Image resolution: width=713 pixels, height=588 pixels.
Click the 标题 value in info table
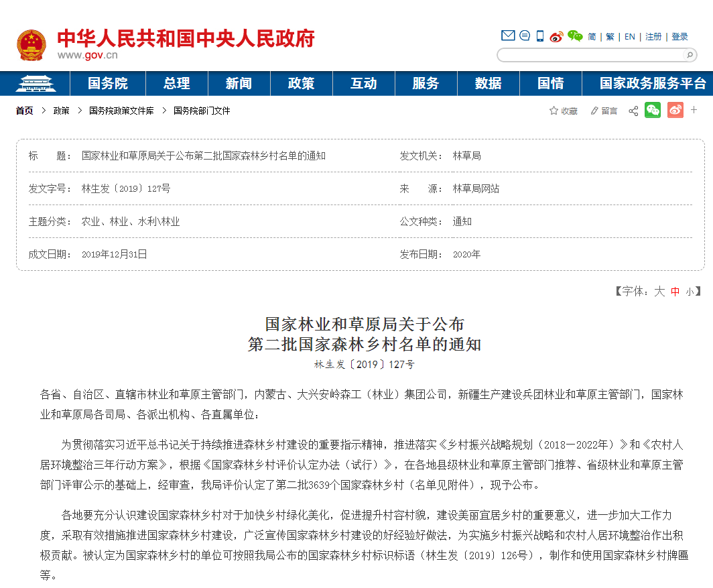tap(203, 156)
